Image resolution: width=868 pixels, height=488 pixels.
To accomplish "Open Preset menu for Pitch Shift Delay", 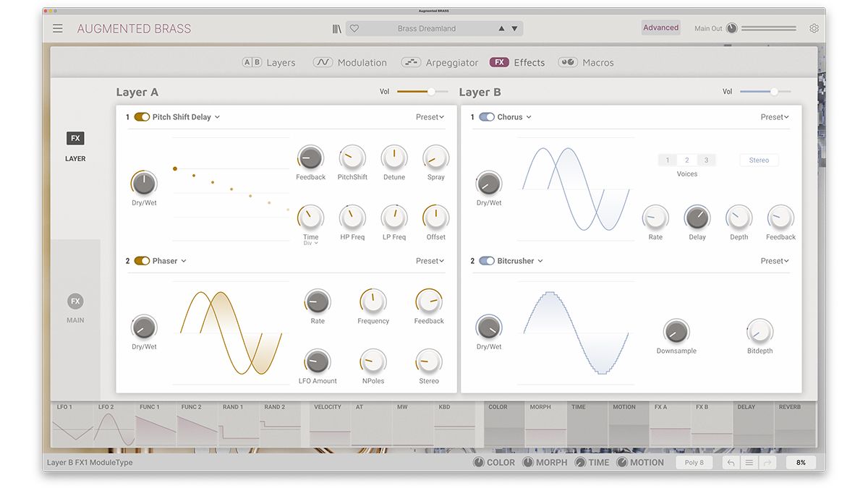I will click(x=430, y=117).
